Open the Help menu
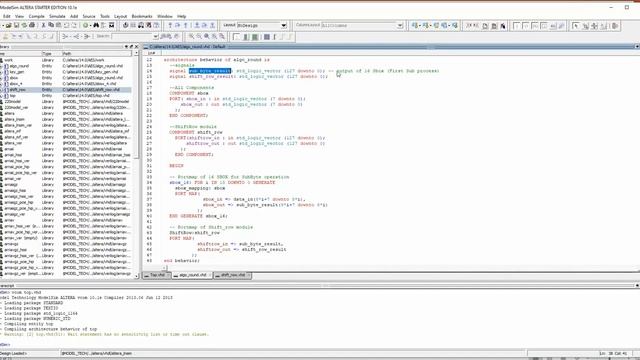640x360 pixels. point(182,16)
